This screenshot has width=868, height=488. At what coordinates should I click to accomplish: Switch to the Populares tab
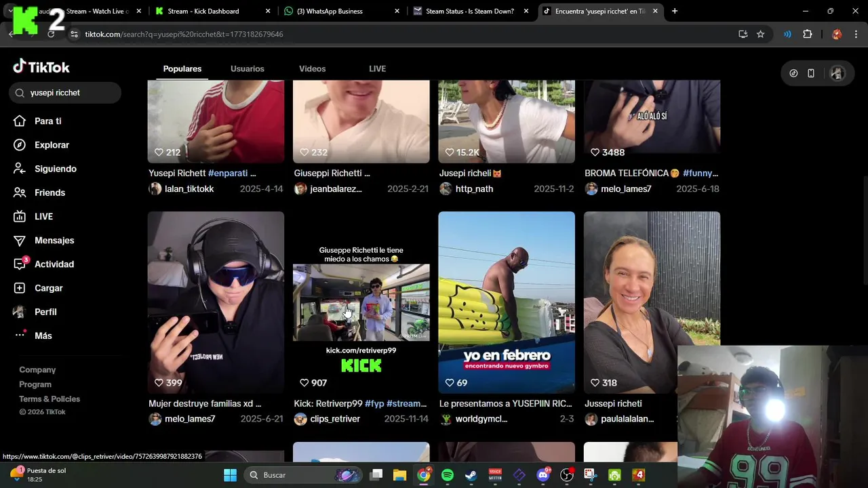coord(182,68)
